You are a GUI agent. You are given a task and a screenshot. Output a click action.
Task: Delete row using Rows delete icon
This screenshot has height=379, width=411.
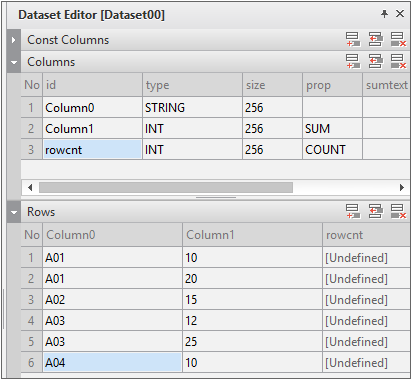[398, 211]
